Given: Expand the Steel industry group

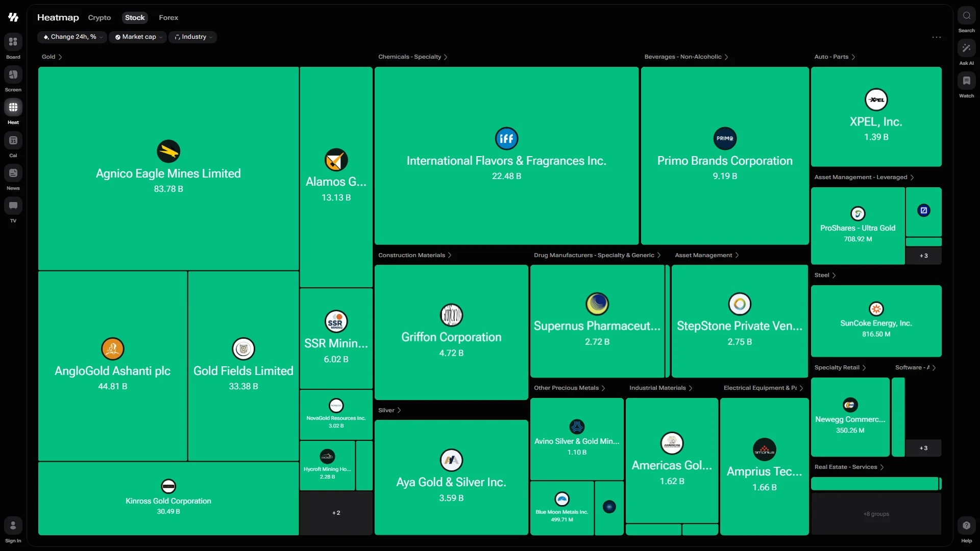Looking at the screenshot, I should click(x=825, y=275).
